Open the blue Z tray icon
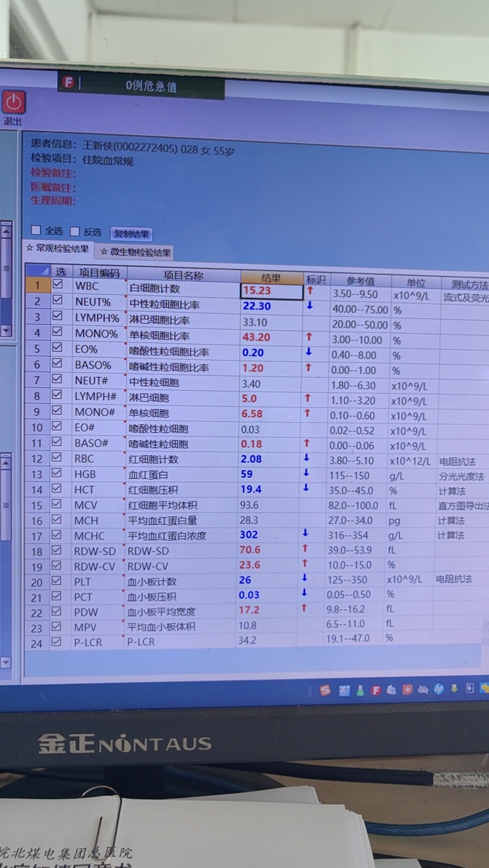Image resolution: width=489 pixels, height=868 pixels. click(x=344, y=690)
